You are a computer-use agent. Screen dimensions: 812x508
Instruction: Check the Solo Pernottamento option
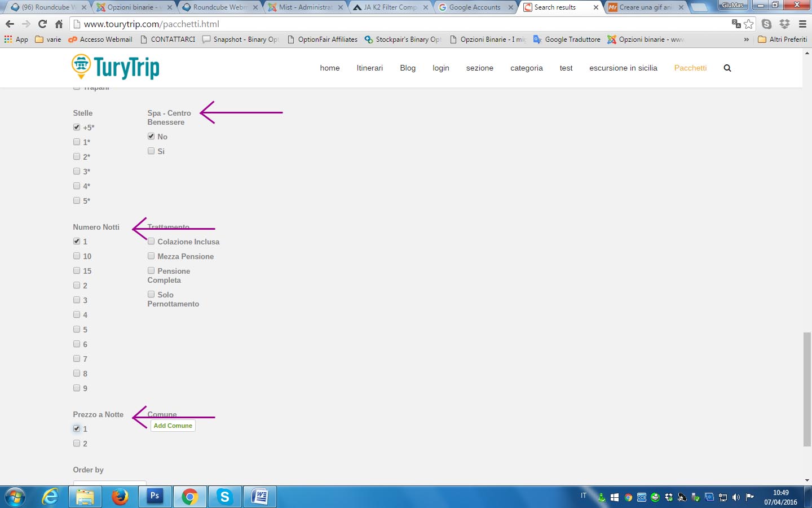[x=151, y=294]
